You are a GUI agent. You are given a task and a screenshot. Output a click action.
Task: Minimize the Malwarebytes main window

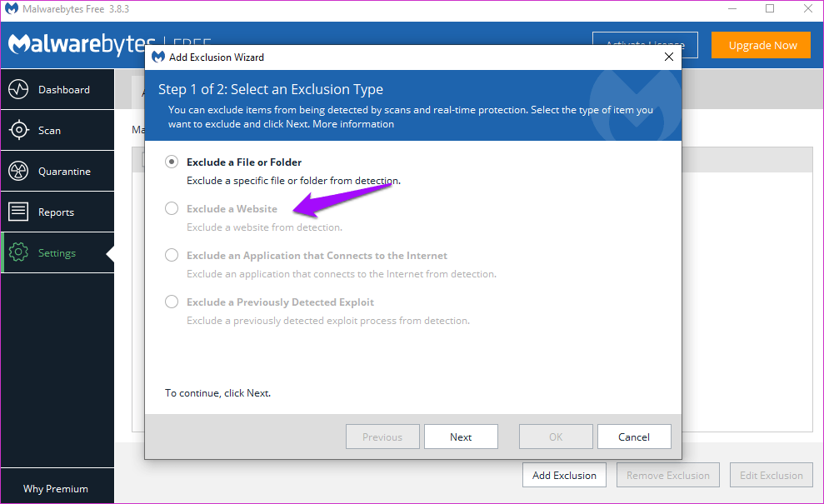(x=732, y=8)
